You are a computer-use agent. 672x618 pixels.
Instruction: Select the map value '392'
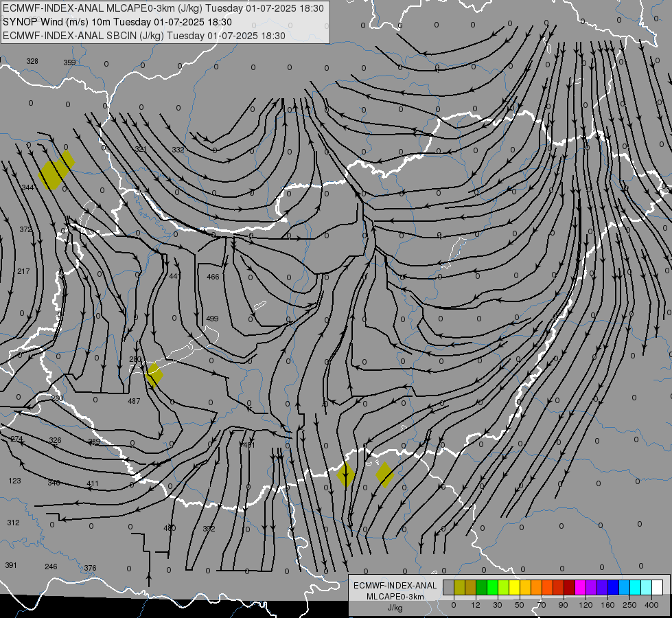pos(209,529)
